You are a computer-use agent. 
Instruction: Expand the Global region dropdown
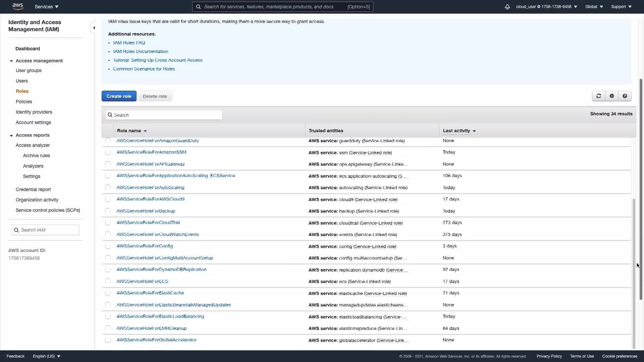pyautogui.click(x=594, y=7)
